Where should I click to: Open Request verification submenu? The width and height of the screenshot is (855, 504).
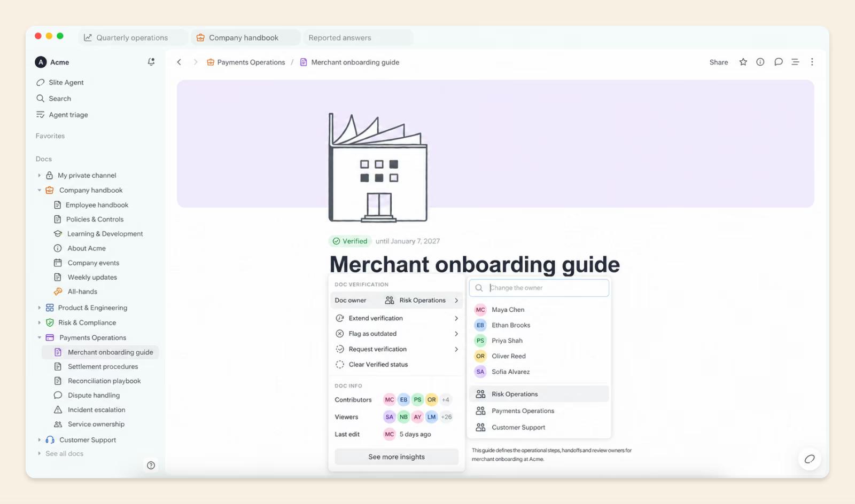coord(397,349)
